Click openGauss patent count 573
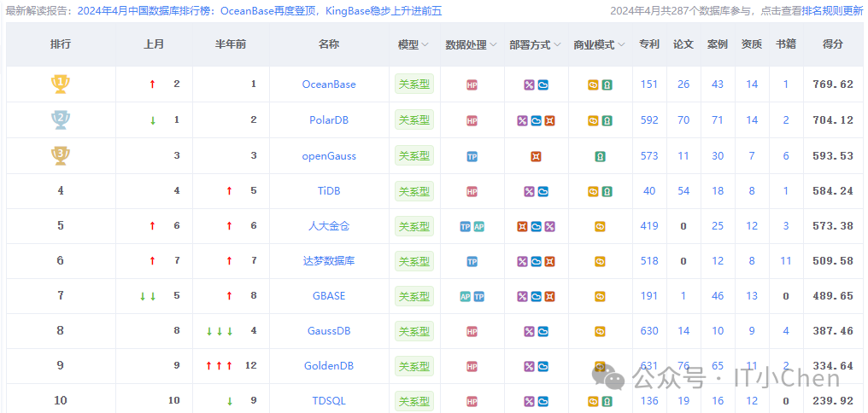The height and width of the screenshot is (413, 868). [x=649, y=156]
